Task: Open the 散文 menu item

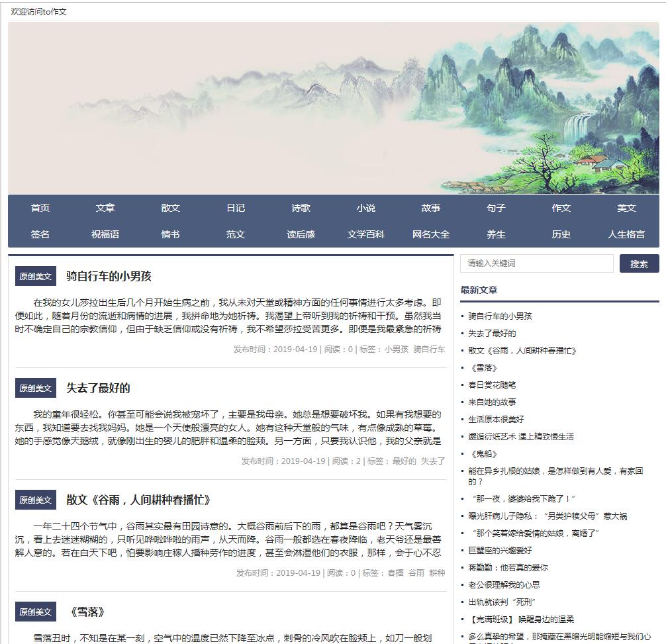Action: (x=170, y=208)
